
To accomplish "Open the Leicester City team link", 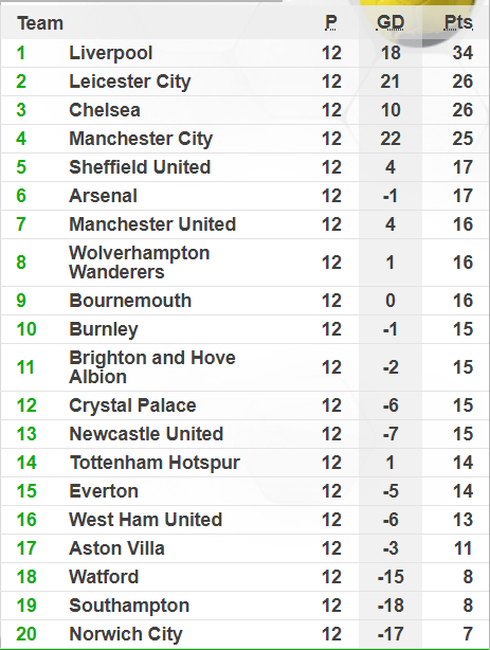I will [x=130, y=82].
